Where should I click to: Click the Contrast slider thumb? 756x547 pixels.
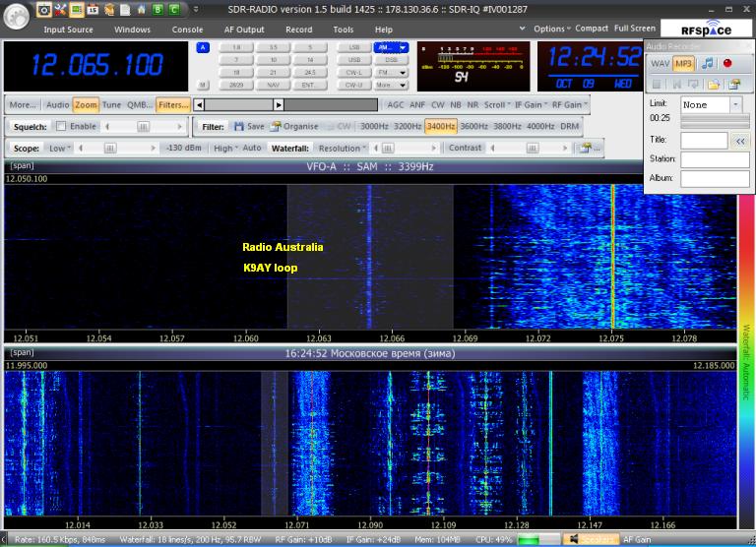click(x=533, y=148)
